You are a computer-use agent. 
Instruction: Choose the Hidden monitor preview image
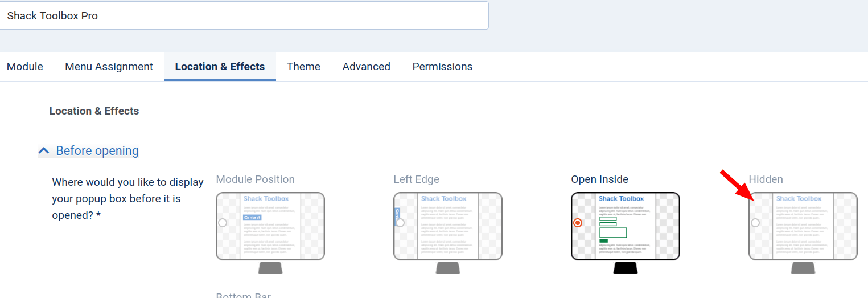pyautogui.click(x=803, y=232)
